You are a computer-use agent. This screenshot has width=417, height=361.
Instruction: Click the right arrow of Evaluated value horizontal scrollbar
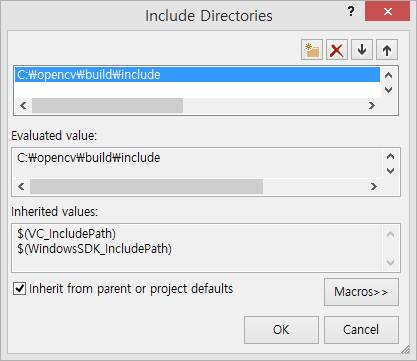coord(374,186)
